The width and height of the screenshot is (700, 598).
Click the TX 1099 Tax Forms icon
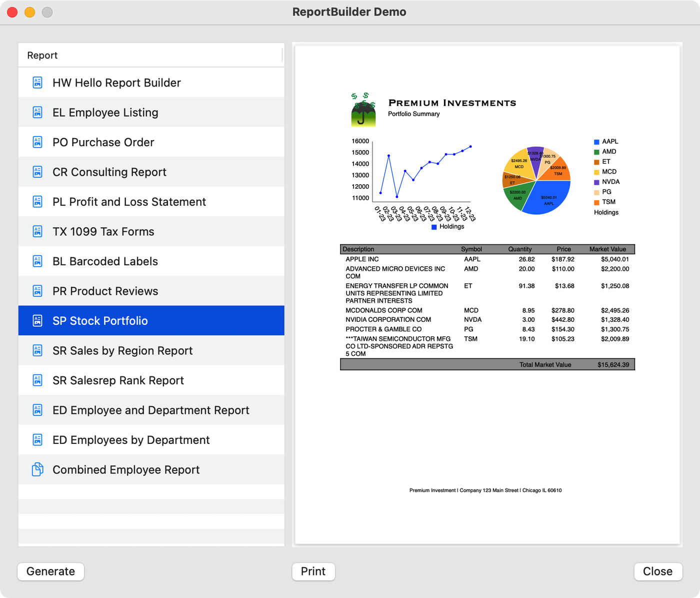pyautogui.click(x=37, y=232)
